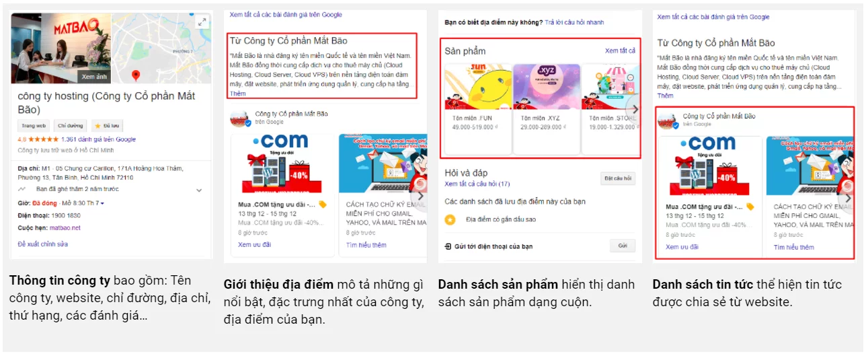This screenshot has width=868, height=356.
Task: Open Xem tất cả câu hỏi (17)
Action: 477,184
